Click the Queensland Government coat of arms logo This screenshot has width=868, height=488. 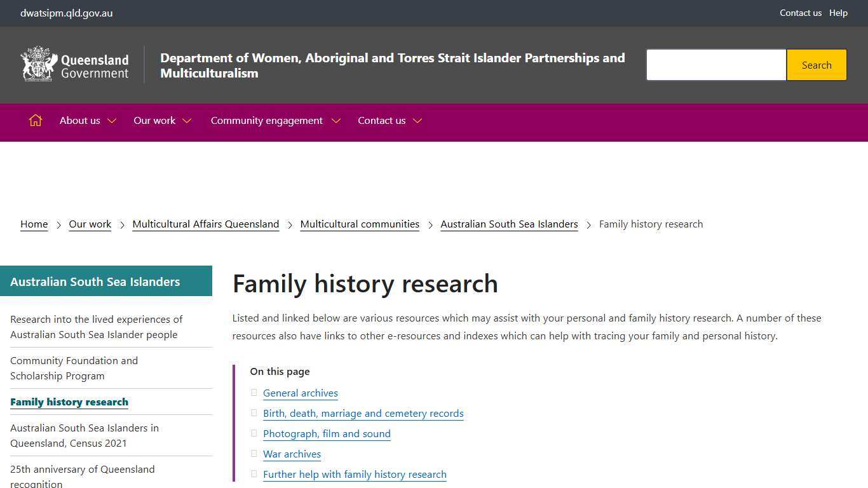[74, 64]
